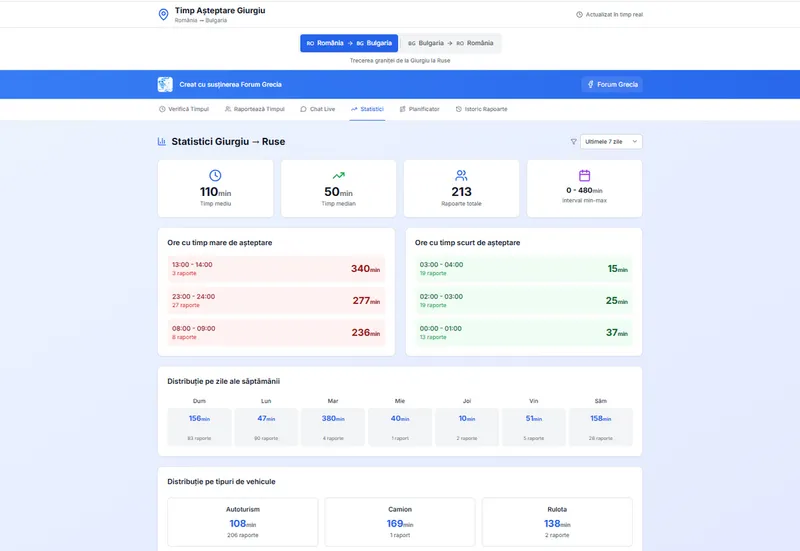
Task: Switch direction to Bulgaria → România
Action: pos(450,43)
